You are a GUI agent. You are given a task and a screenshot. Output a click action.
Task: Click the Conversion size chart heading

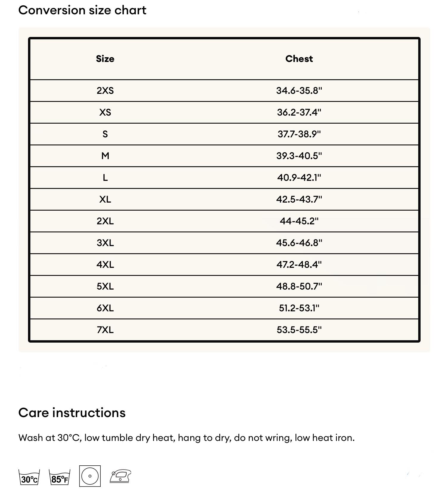[82, 10]
